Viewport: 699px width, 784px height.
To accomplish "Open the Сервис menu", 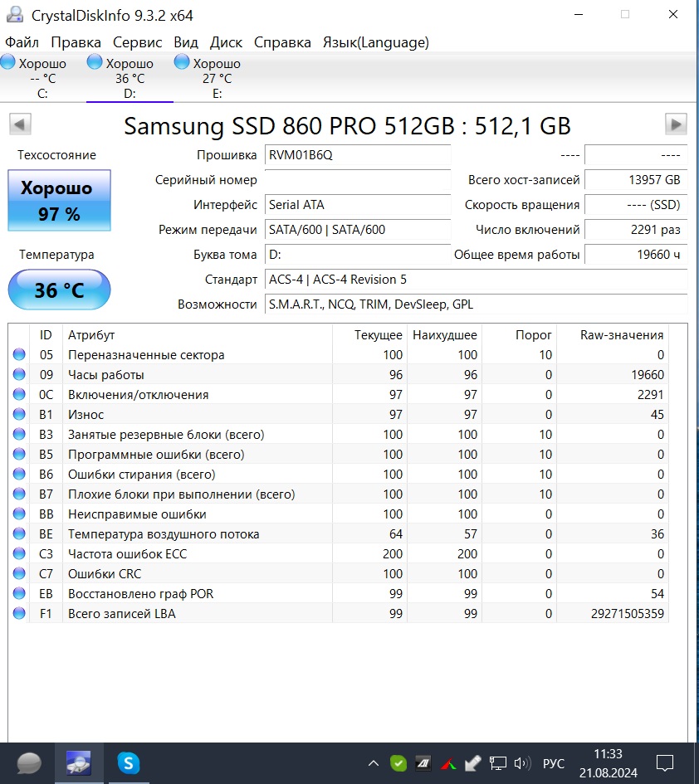I will coord(137,42).
